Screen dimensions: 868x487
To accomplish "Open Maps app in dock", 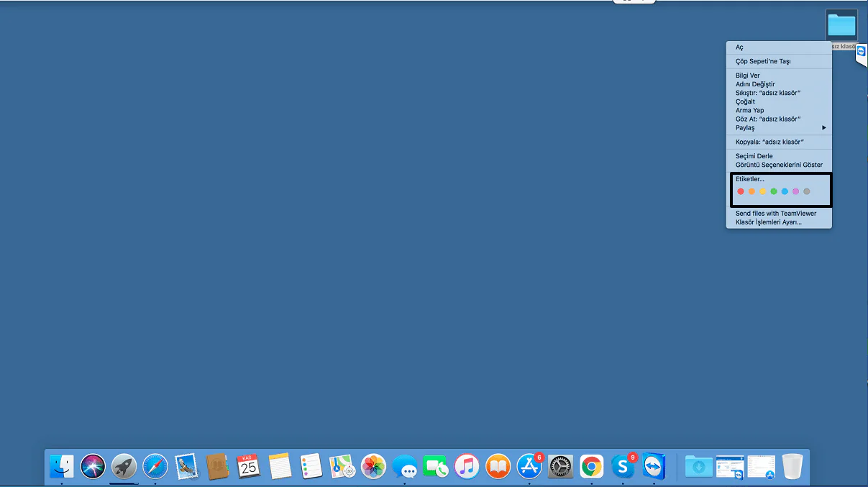I will [342, 466].
